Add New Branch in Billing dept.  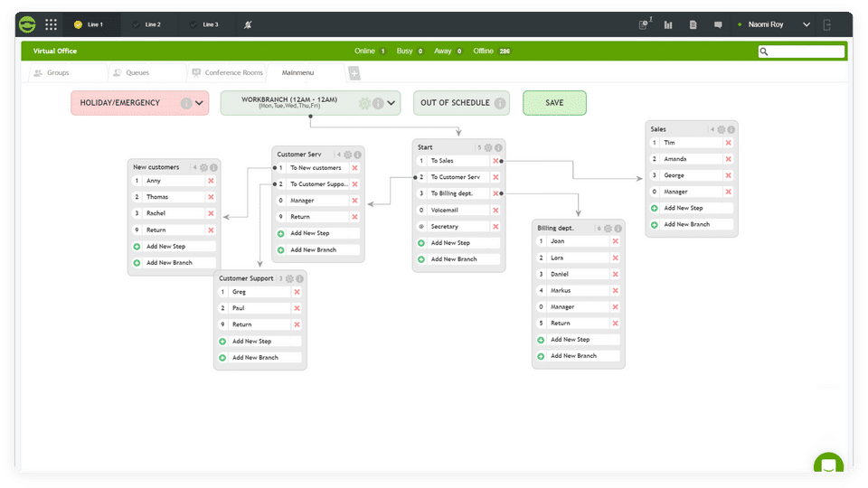(579, 356)
